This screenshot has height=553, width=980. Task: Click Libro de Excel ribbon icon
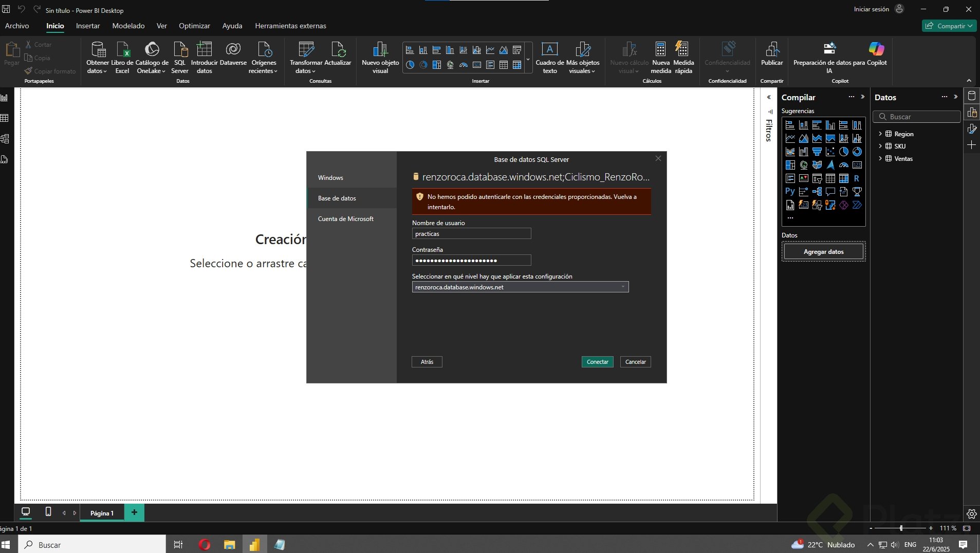[122, 58]
